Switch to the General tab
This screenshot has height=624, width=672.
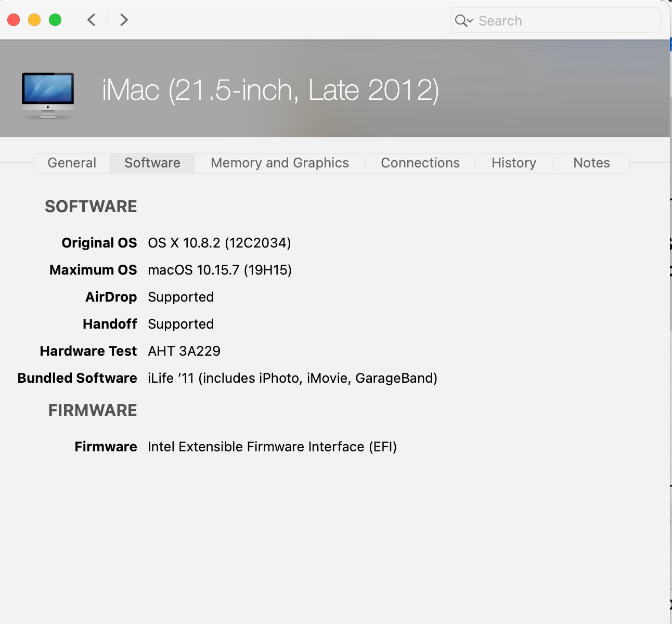[72, 163]
